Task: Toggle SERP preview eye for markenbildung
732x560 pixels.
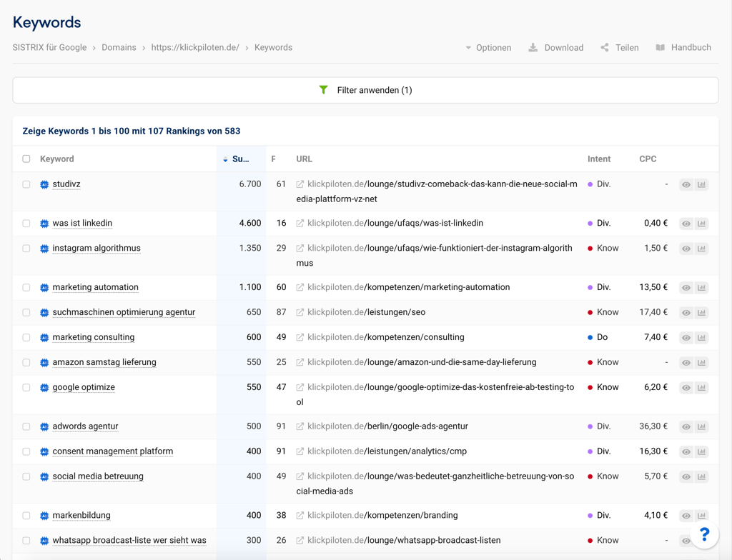Action: (686, 516)
